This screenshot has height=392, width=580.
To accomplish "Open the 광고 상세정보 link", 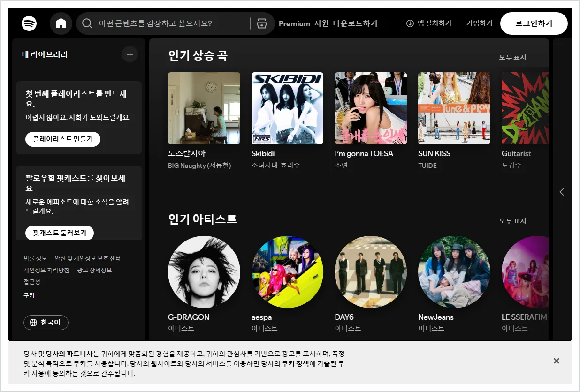I will 94,270.
